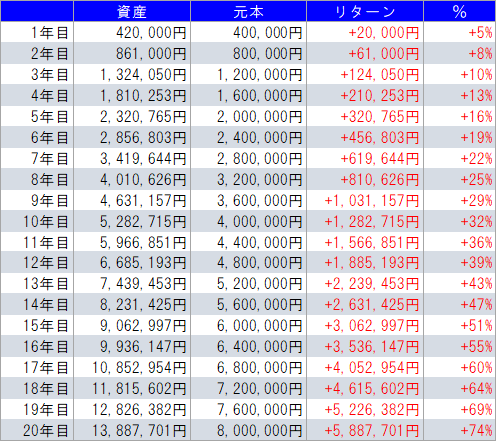Select the 14年目 row label
The width and height of the screenshot is (497, 442).
tap(46, 305)
